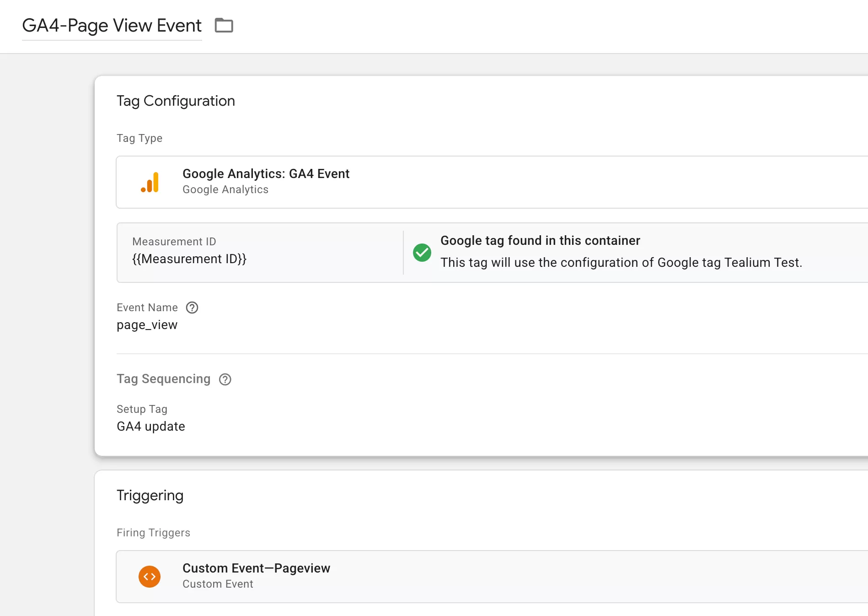Click the Tag Type label
This screenshot has height=616, width=868.
(139, 138)
